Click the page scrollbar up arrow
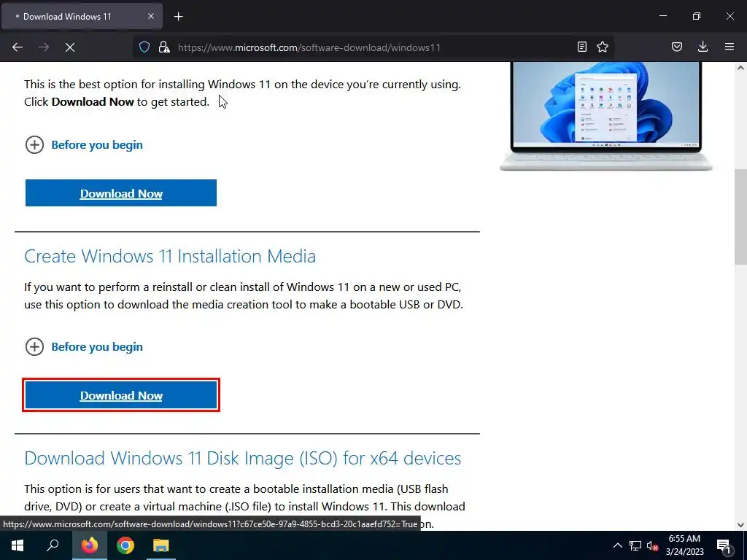Screen dimensions: 747x560 pyautogui.click(x=740, y=68)
